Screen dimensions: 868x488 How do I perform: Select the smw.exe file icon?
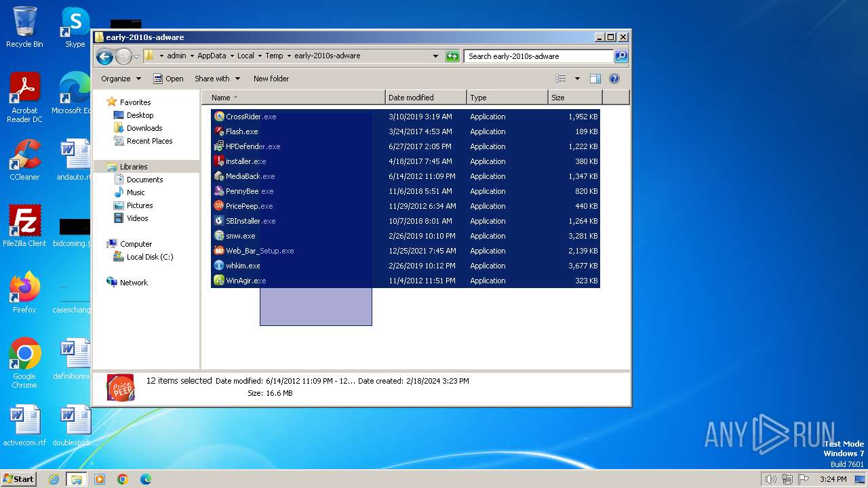pos(219,236)
